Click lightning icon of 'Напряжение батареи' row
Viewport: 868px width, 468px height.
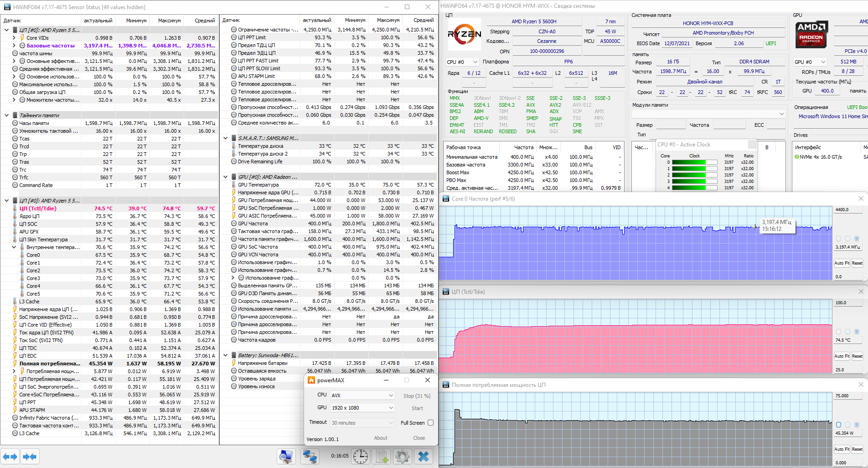pyautogui.click(x=234, y=363)
